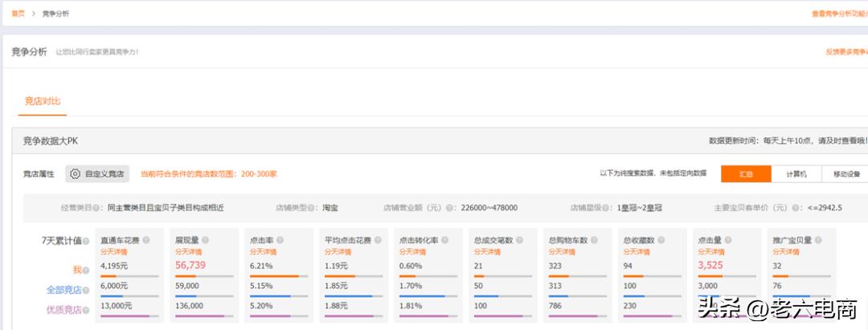Click help icon next to 点击率 heading
Image resolution: width=868 pixels, height=330 pixels.
[280, 240]
